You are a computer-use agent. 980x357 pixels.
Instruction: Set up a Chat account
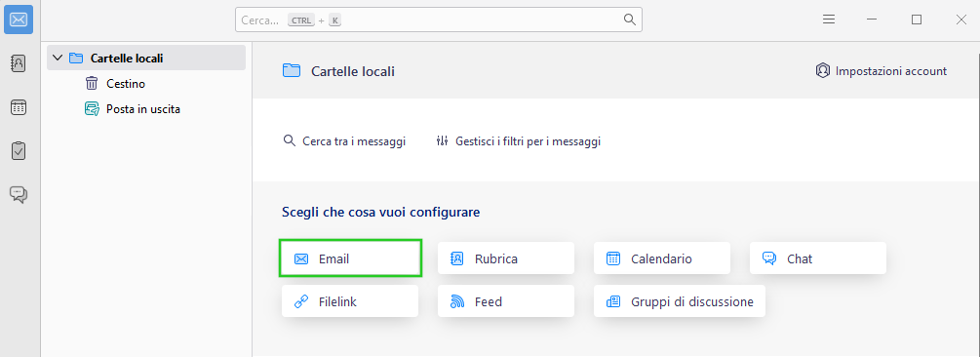818,258
